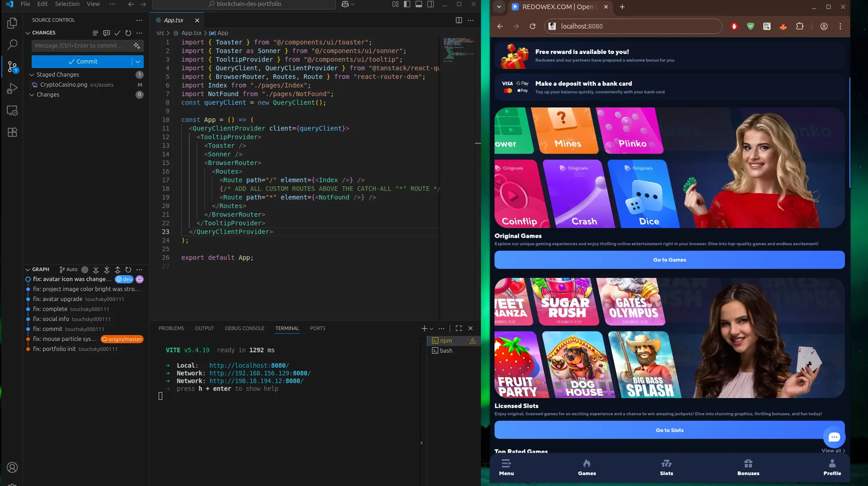The height and width of the screenshot is (486, 868).
Task: Reload the browser page
Action: (x=533, y=26)
